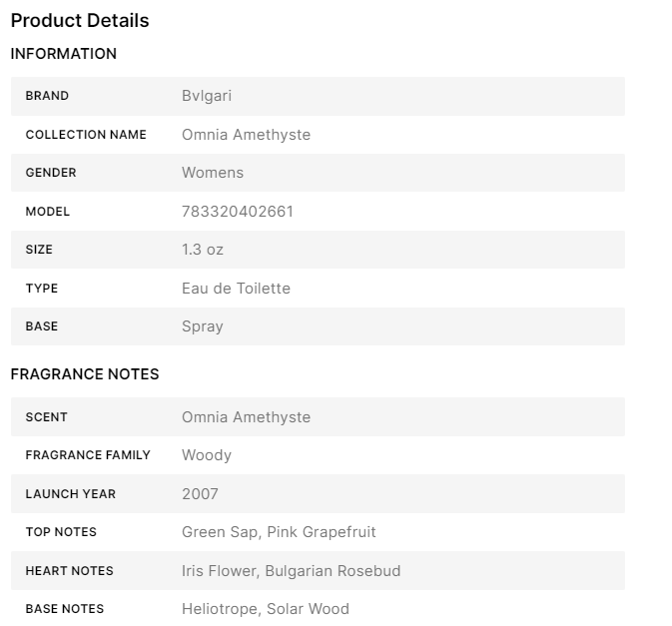Click the COLLECTION NAME row label
Screen dimensions: 672x626
point(86,135)
